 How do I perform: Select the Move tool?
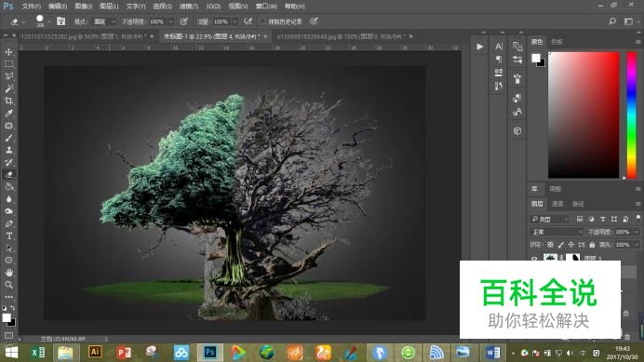click(8, 52)
